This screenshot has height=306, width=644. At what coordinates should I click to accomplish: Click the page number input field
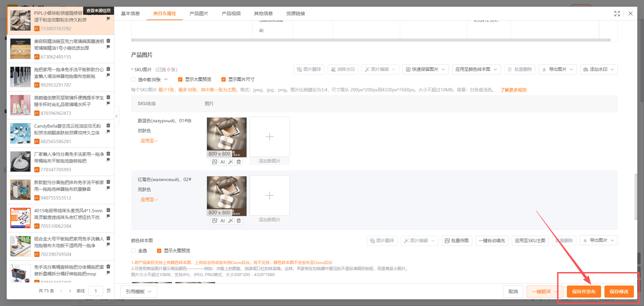(96, 291)
